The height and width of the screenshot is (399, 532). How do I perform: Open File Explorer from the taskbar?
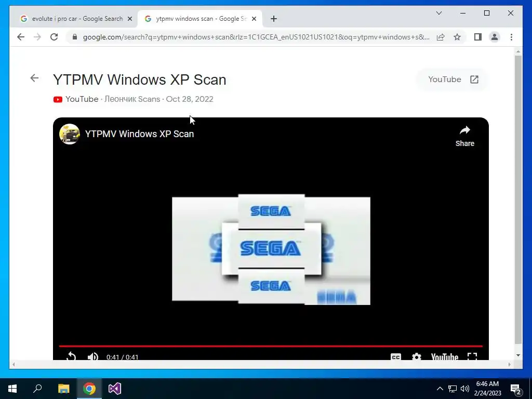63,389
